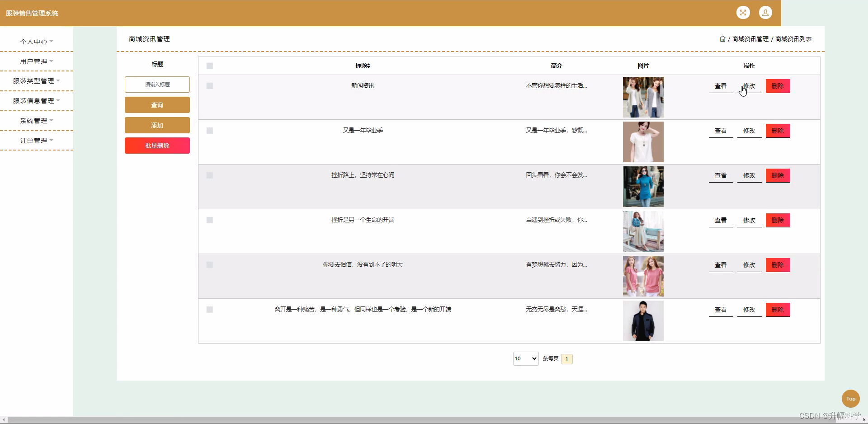Open the 服装类型管理 sidebar dropdown

coord(36,81)
